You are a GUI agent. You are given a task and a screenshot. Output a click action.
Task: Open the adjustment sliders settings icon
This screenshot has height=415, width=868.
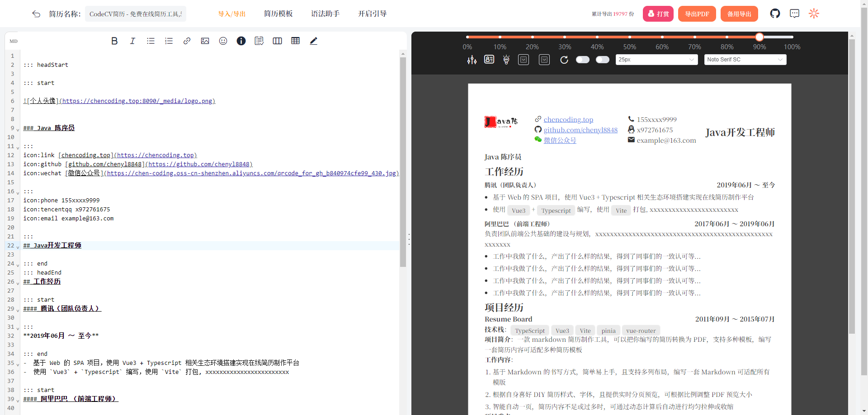pos(472,60)
